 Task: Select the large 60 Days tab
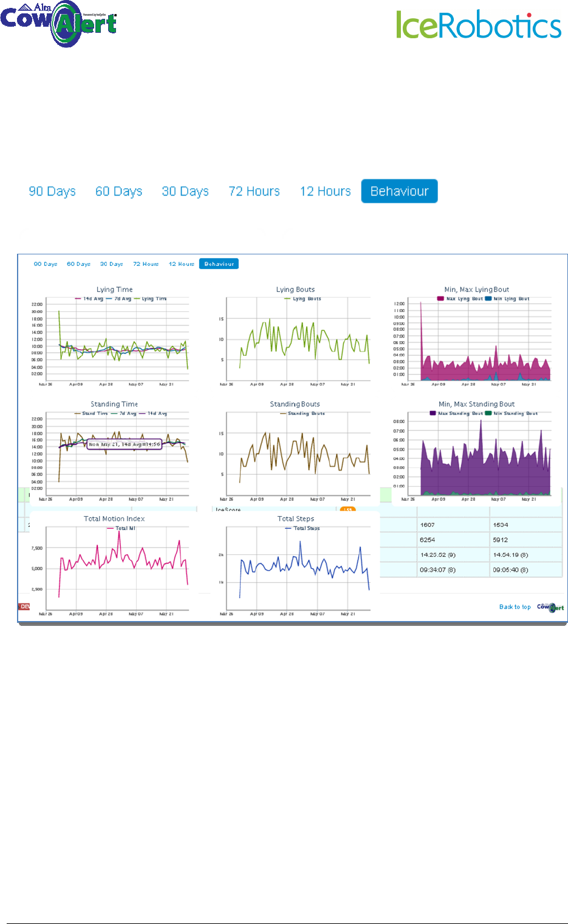(x=119, y=191)
